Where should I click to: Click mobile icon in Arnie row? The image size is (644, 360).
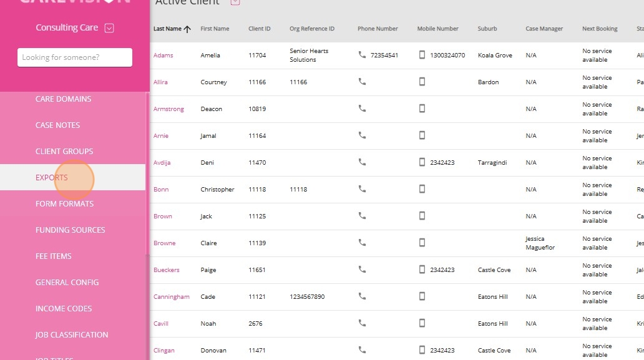pos(422,135)
